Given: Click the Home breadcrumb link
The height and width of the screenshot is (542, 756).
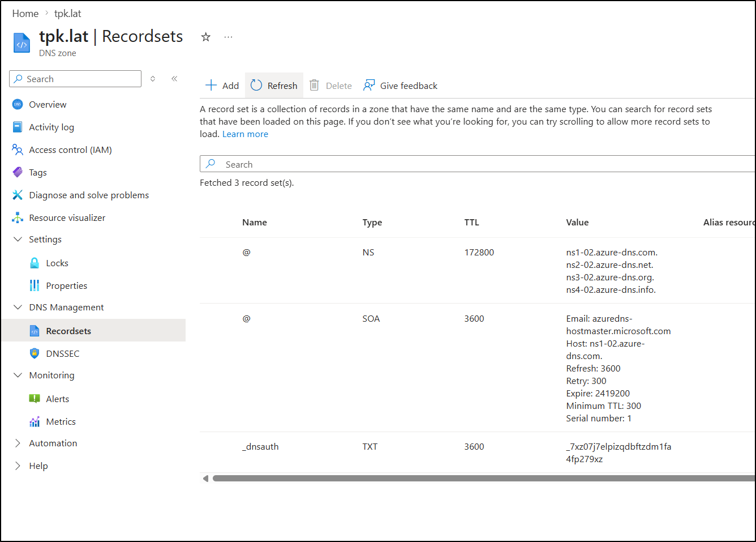Looking at the screenshot, I should (x=25, y=14).
